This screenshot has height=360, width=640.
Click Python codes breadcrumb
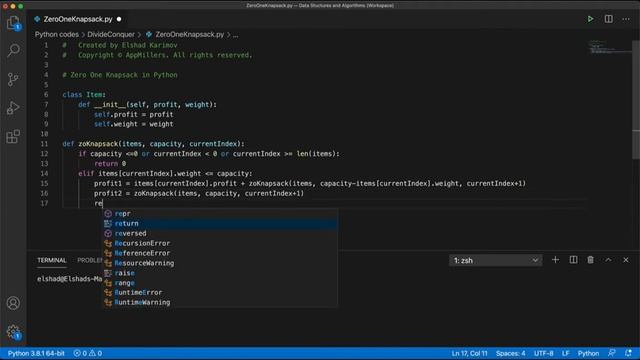coord(57,35)
